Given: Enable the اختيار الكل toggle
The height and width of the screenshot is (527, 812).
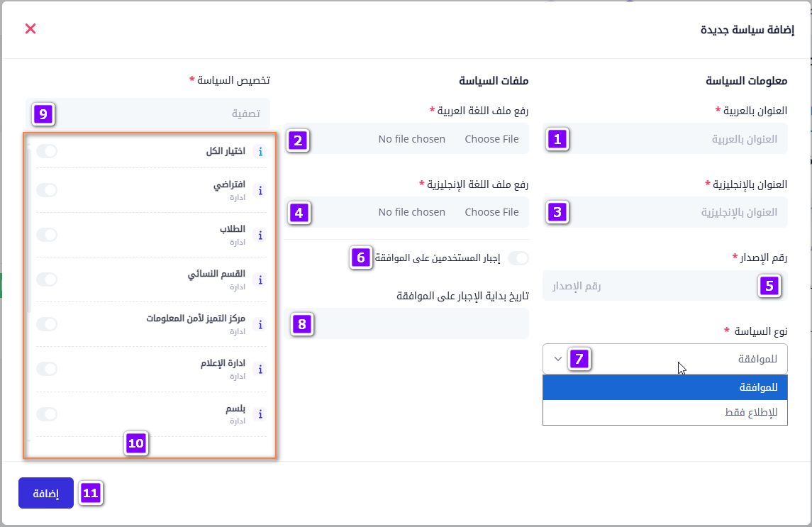Looking at the screenshot, I should (47, 151).
